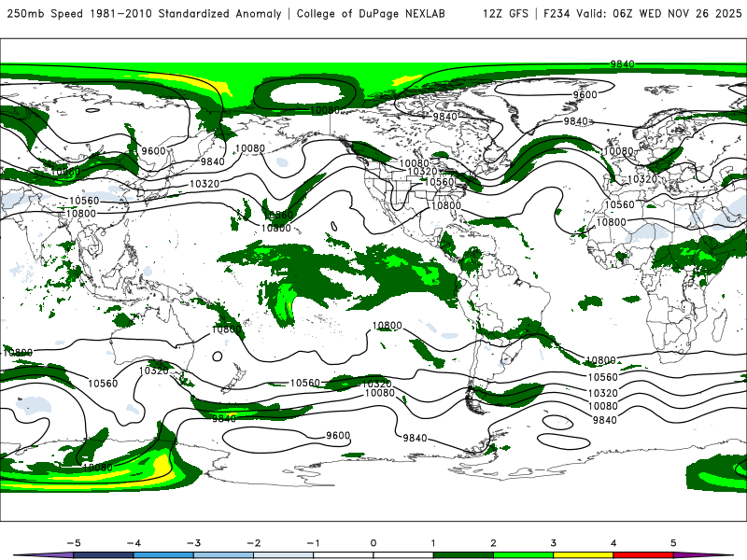Click the "0" colorbar tick label
747x560 pixels.
[373, 543]
